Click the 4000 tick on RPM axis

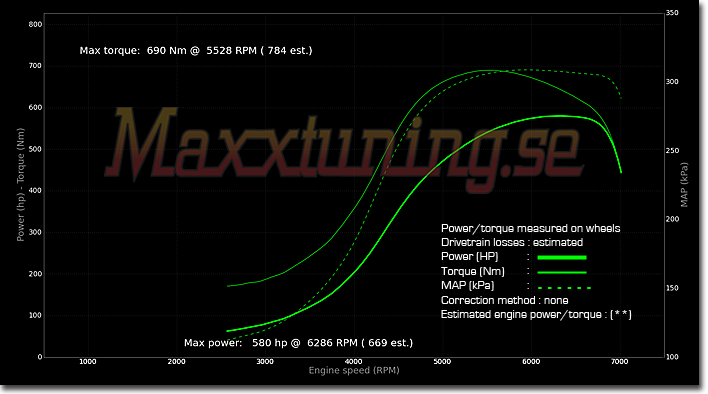[354, 362]
